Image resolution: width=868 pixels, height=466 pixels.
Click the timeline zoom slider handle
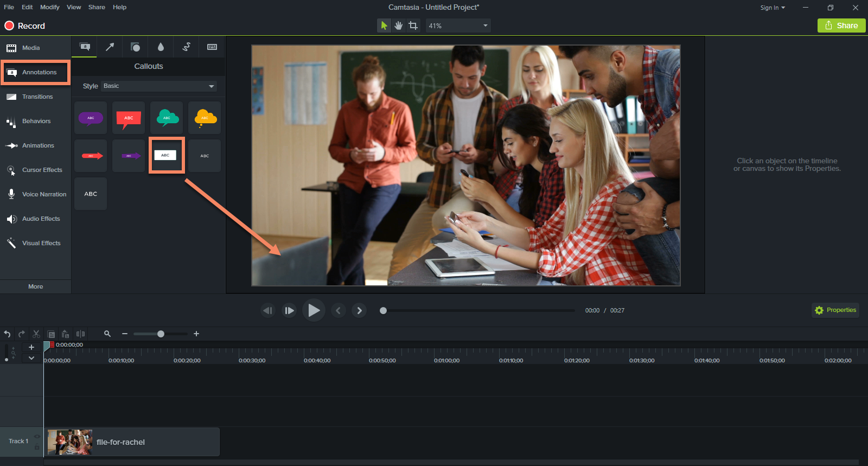[161, 334]
